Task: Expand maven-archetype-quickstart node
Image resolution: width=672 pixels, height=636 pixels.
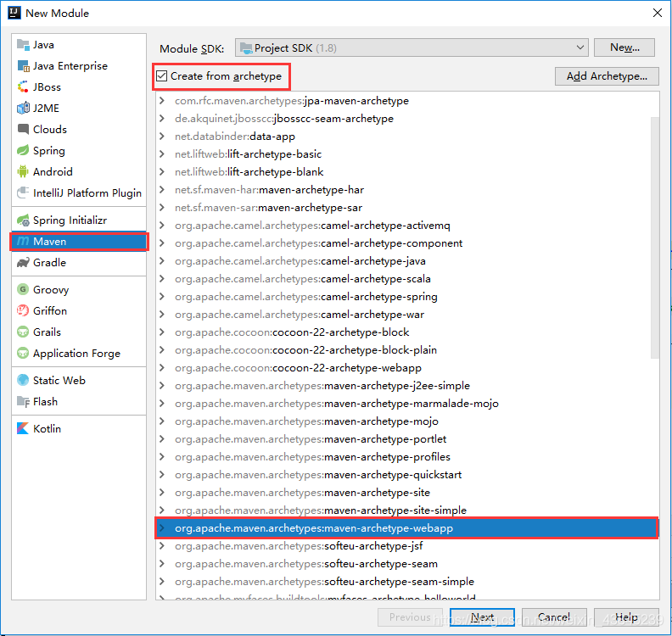Action: click(x=162, y=475)
